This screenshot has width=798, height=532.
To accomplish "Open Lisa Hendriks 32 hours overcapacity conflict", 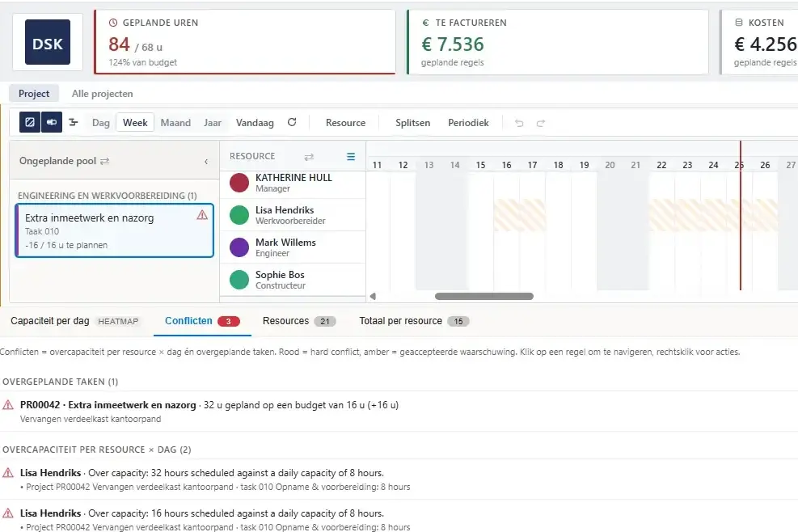I will [399, 479].
